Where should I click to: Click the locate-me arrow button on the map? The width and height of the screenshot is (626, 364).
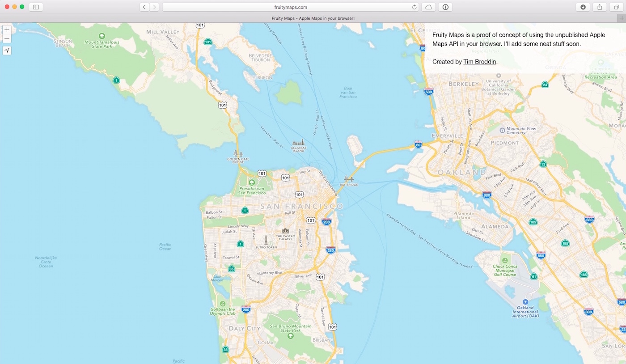[x=7, y=51]
